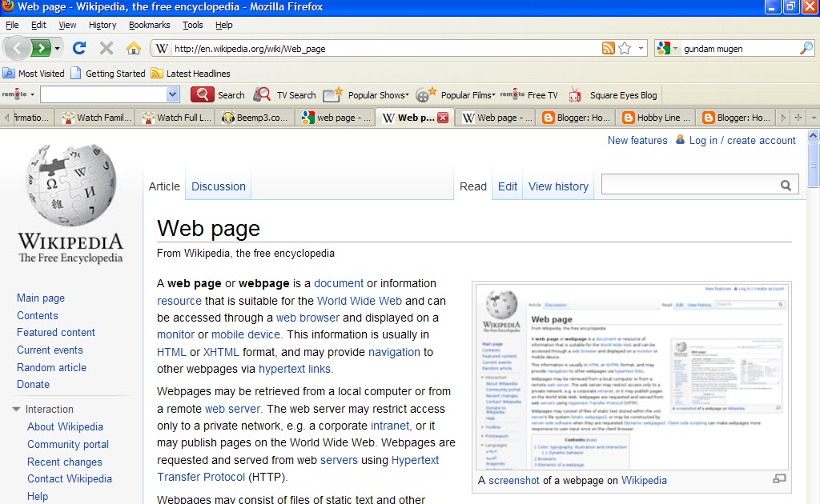Stop loading with the X stop icon
This screenshot has width=820, height=504.
point(107,49)
